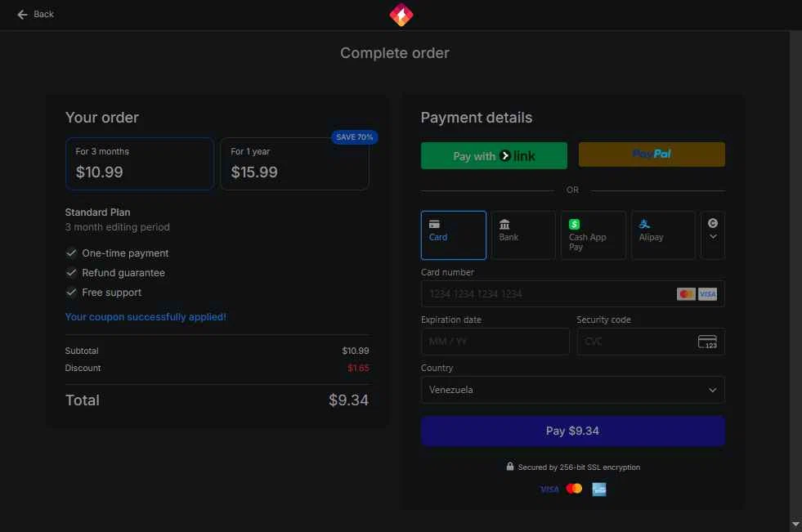Click the back arrow icon
Viewport: 802px width, 532px height.
point(22,15)
